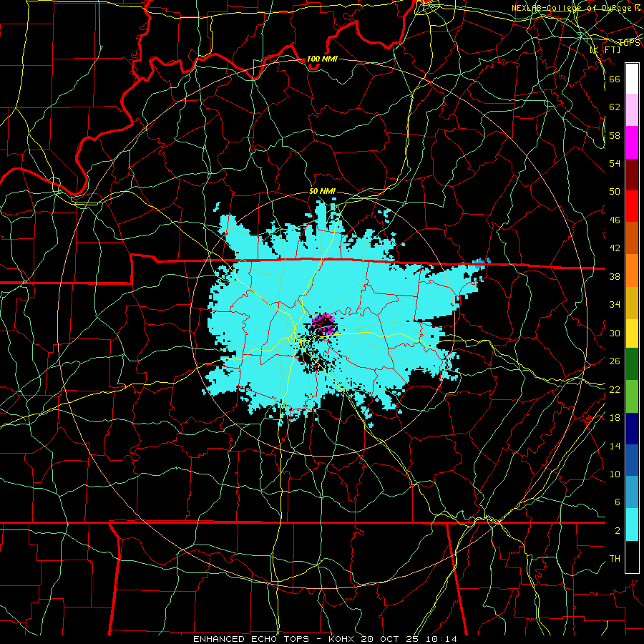Image resolution: width=644 pixels, height=644 pixels.
Task: Select the dark green legend swatch
Action: pos(632,364)
